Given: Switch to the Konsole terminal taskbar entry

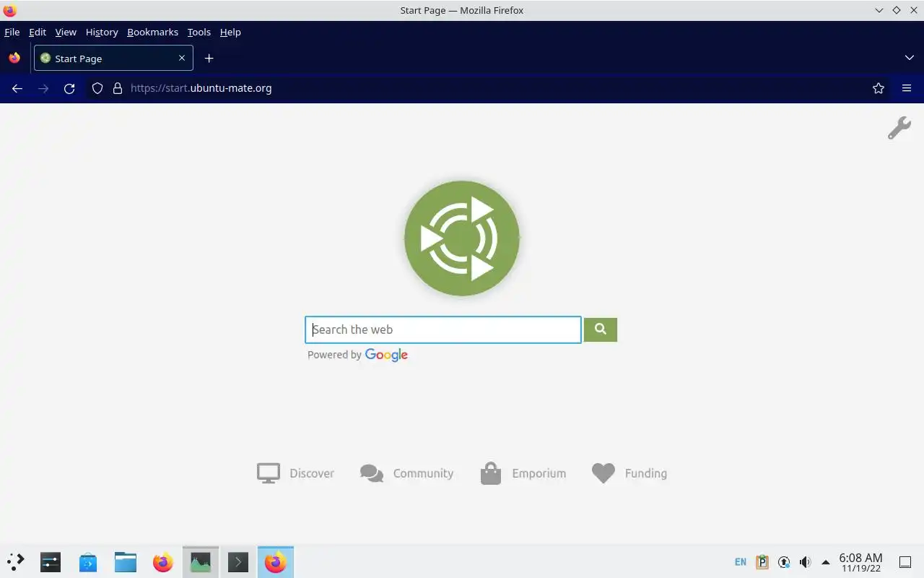Looking at the screenshot, I should tap(237, 561).
